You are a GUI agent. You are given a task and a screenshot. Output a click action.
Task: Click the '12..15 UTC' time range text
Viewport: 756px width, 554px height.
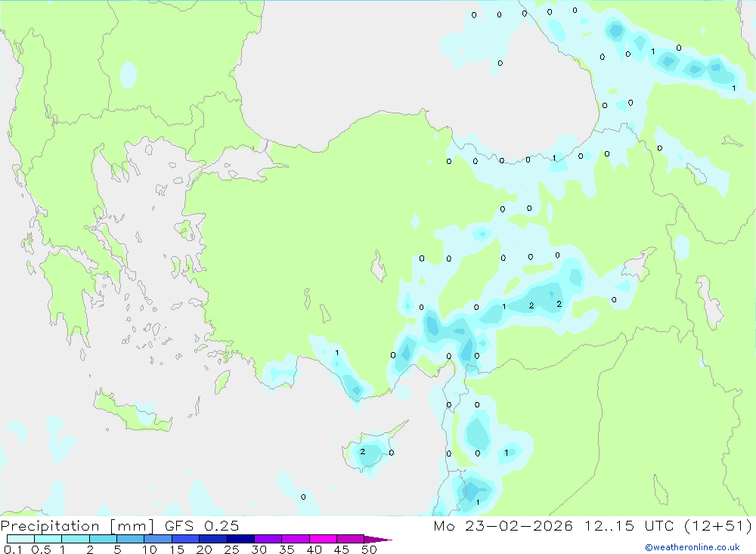point(629,526)
